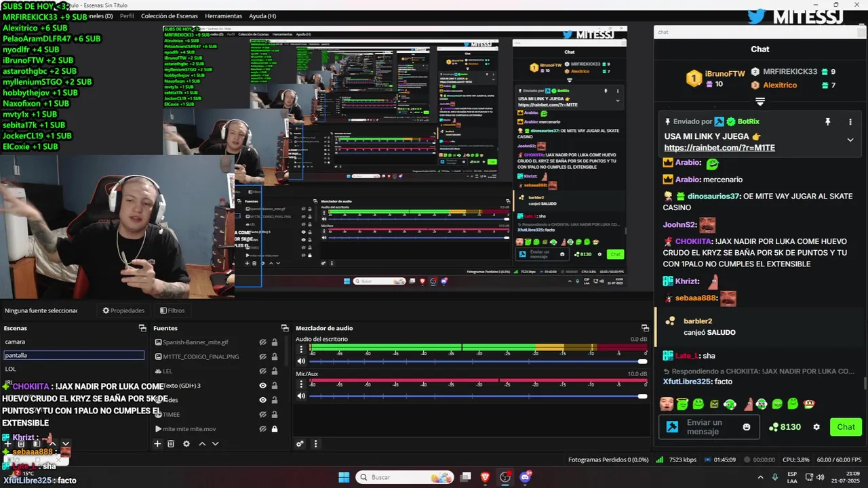868x488 pixels.
Task: Click the Filtros button
Action: (172, 310)
